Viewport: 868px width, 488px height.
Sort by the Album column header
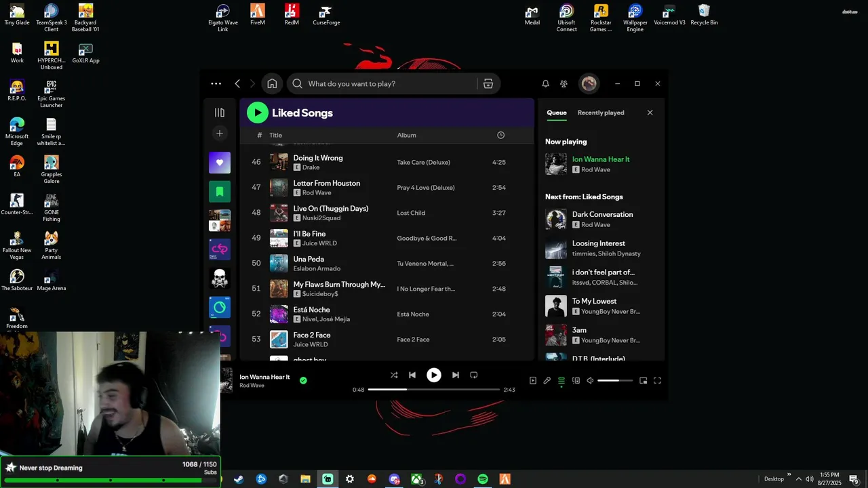coord(407,135)
